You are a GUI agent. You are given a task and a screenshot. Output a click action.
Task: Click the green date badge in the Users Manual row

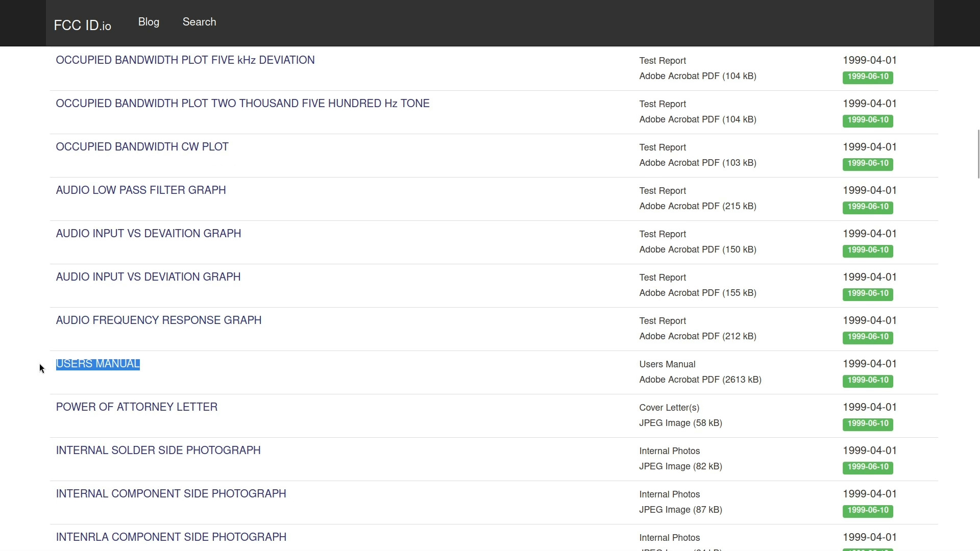point(867,380)
